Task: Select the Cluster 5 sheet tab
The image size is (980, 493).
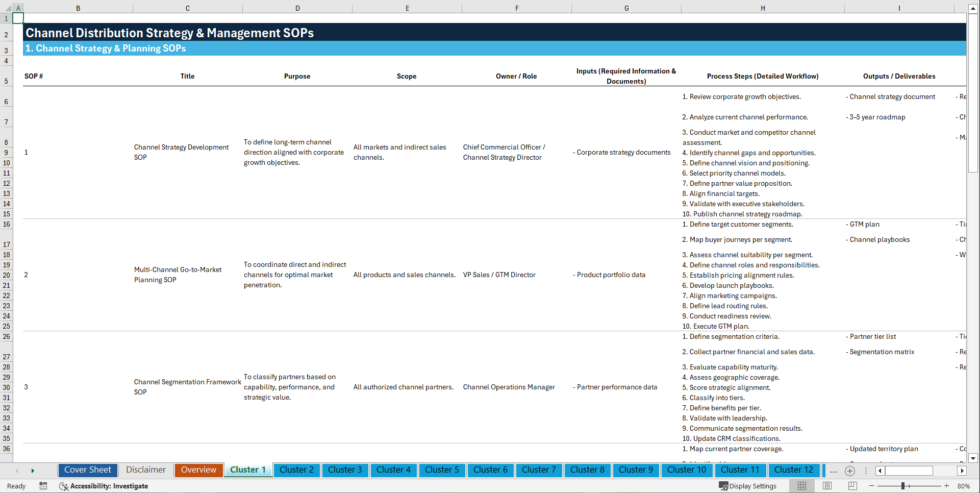Action: point(442,470)
